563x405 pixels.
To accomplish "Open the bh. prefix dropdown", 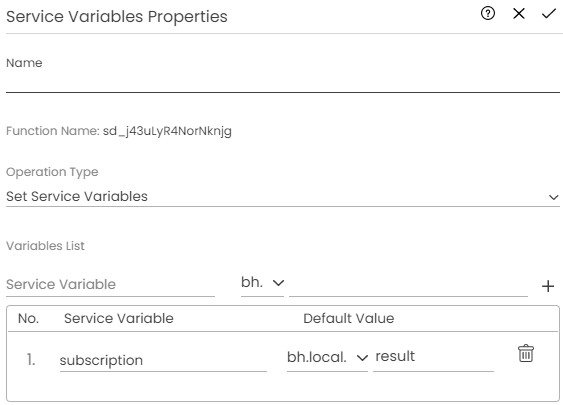I will (x=262, y=283).
